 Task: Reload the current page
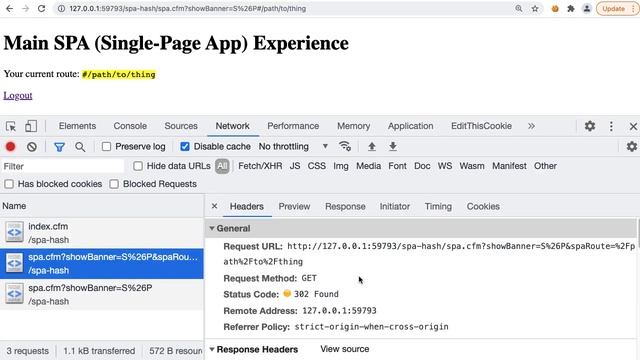pos(41,9)
